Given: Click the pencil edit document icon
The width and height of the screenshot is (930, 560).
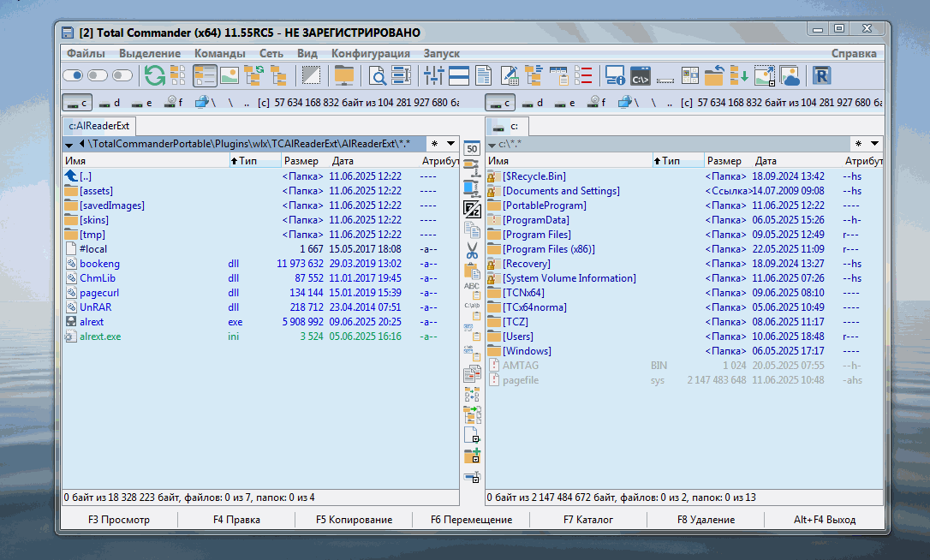Looking at the screenshot, I should click(x=509, y=76).
